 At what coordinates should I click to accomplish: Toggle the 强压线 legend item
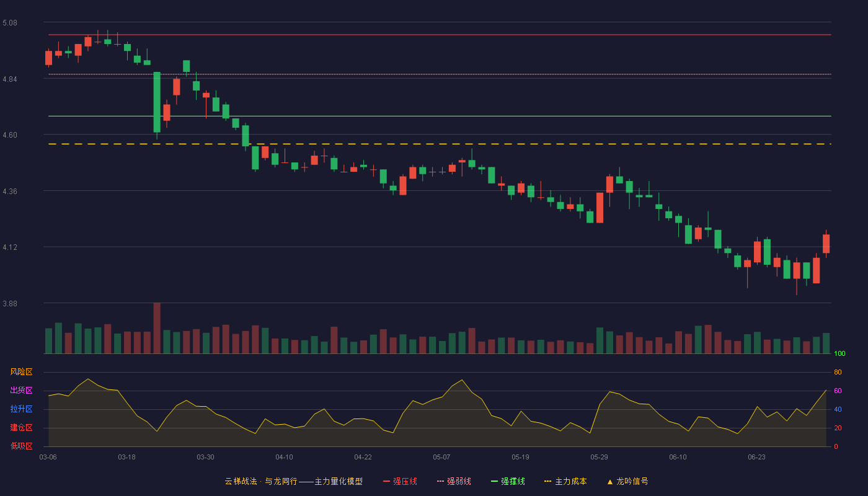tap(400, 481)
